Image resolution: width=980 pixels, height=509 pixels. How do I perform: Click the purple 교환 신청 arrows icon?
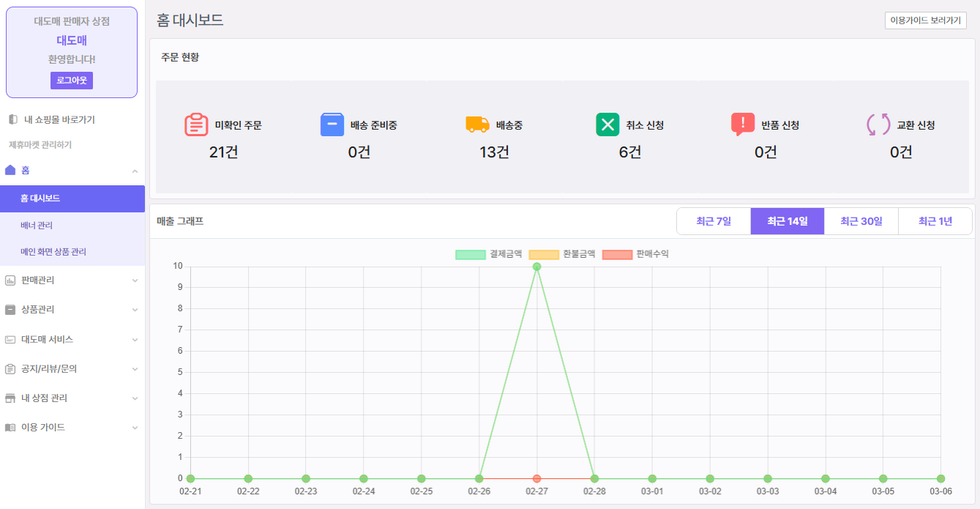(x=878, y=125)
